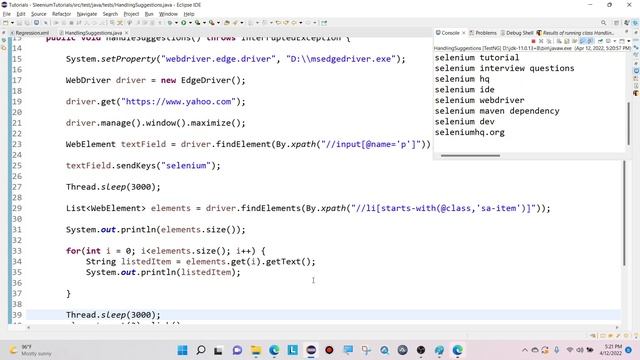This screenshot has width=640, height=360.
Task: Open the Edit menu
Action: 21,14
